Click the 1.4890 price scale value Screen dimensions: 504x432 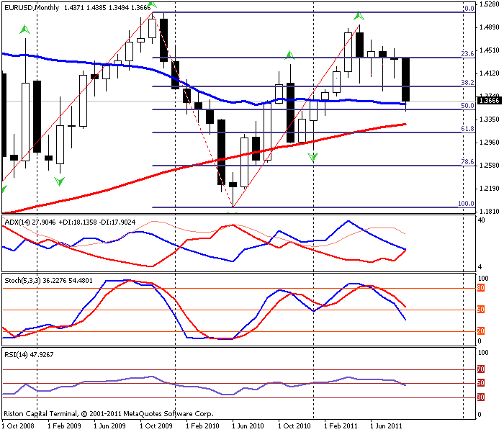click(x=489, y=27)
